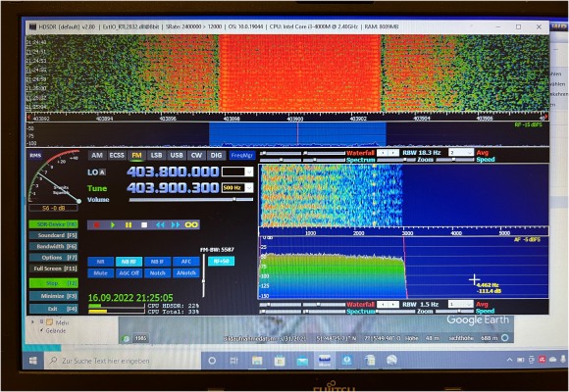Expand the Mehr tree item in Google Earth
Screen dimensions: 569x392
tap(32, 321)
